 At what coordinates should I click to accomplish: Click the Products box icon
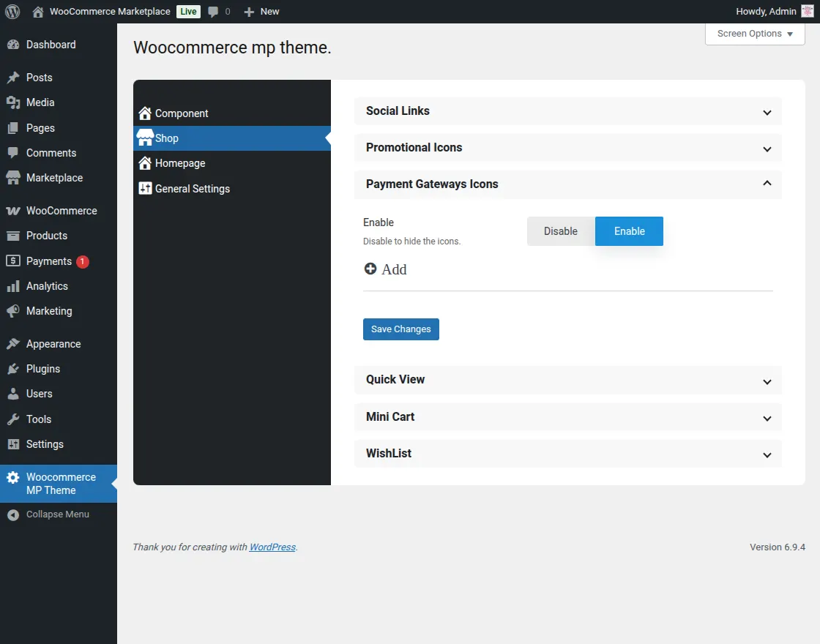pos(13,236)
